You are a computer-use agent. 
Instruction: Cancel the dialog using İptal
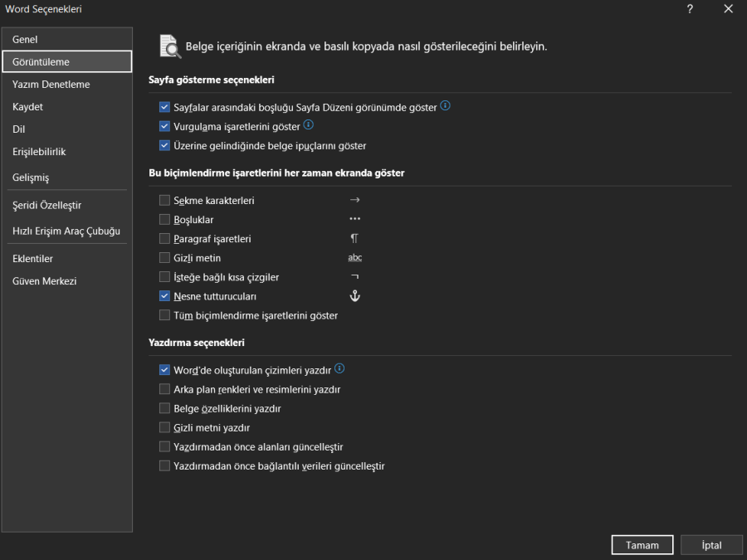coord(711,545)
